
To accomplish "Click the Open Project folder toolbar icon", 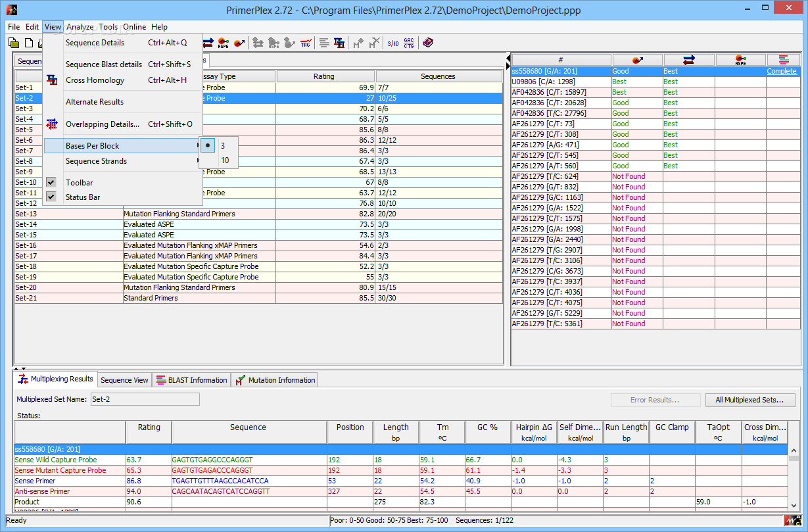I will tap(14, 43).
